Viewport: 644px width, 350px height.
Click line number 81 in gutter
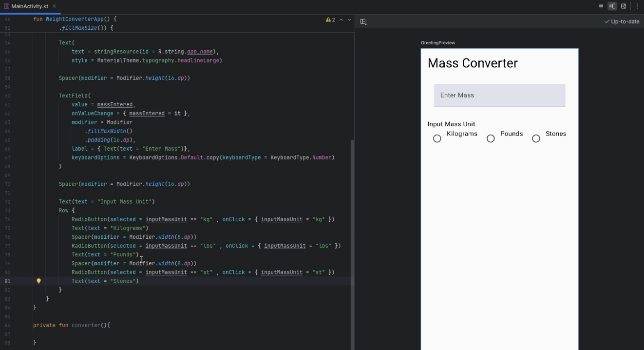coord(7,281)
